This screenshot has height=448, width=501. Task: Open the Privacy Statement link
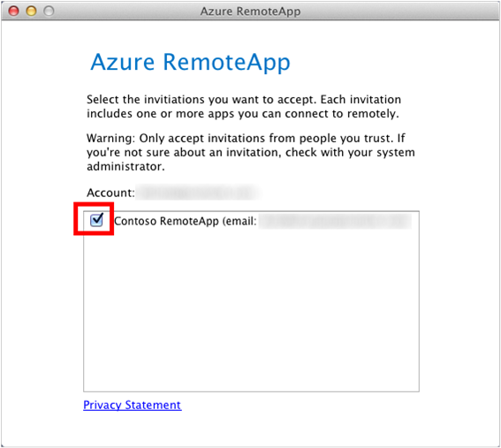click(133, 405)
